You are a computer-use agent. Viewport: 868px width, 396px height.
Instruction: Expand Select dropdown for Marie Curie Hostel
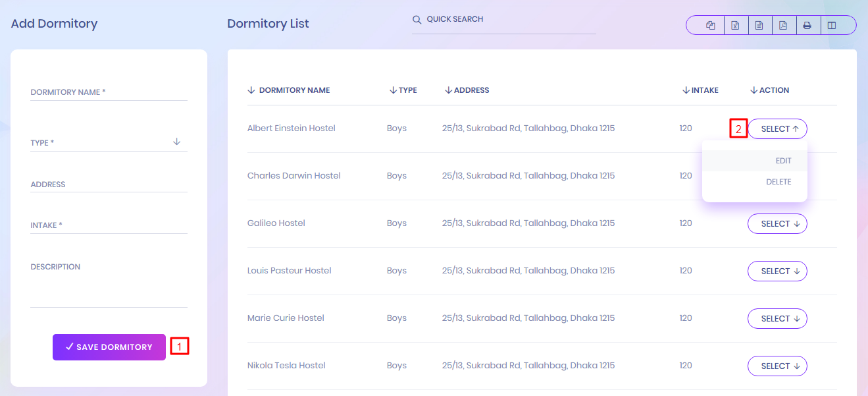(777, 319)
